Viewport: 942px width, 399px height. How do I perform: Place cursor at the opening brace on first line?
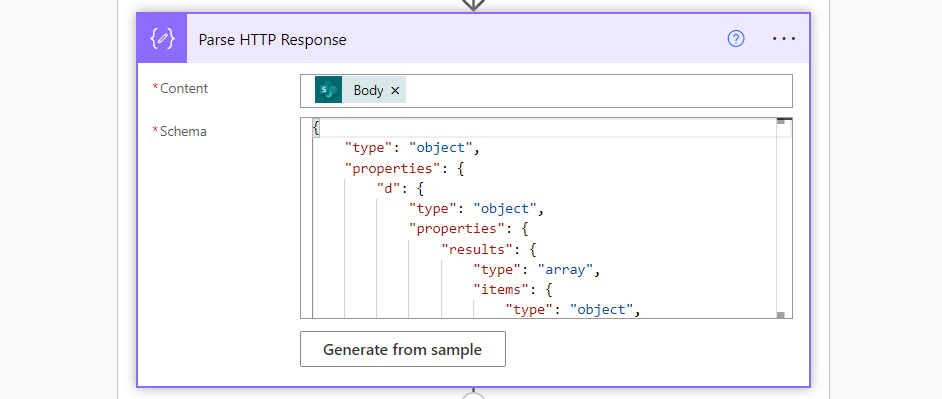(316, 127)
